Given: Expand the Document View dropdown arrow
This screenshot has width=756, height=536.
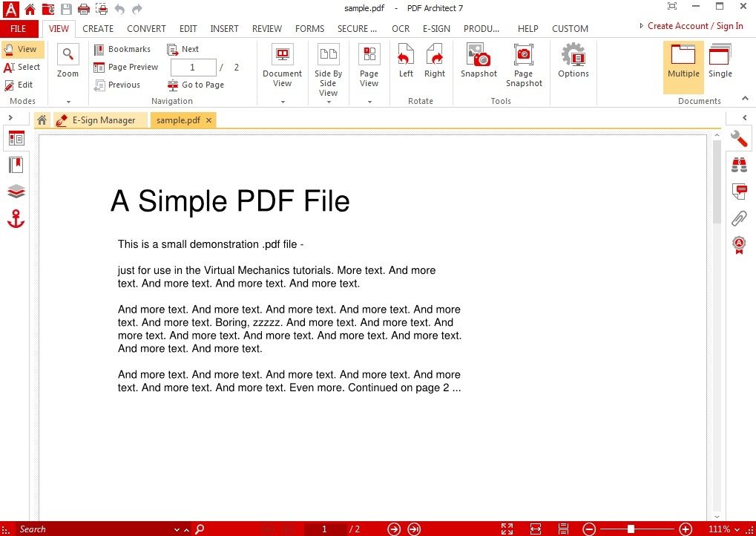Looking at the screenshot, I should click(x=283, y=102).
